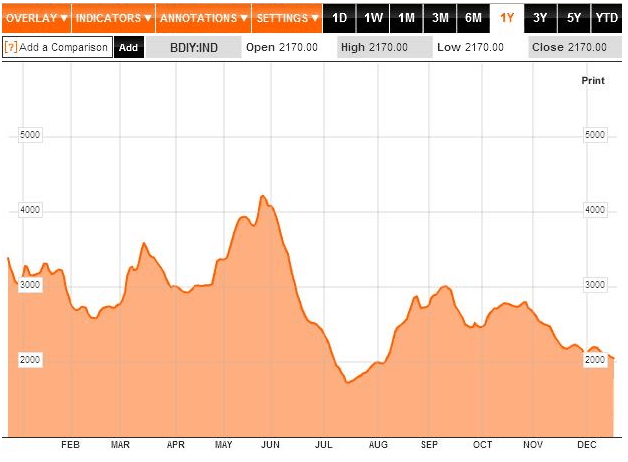Click the chart low point after July
The height and width of the screenshot is (462, 628).
347,382
